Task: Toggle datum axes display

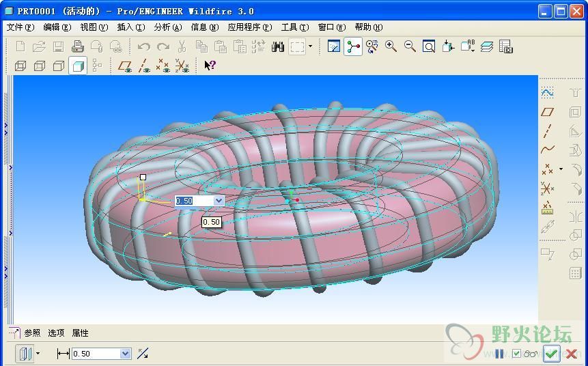Action: [x=144, y=66]
